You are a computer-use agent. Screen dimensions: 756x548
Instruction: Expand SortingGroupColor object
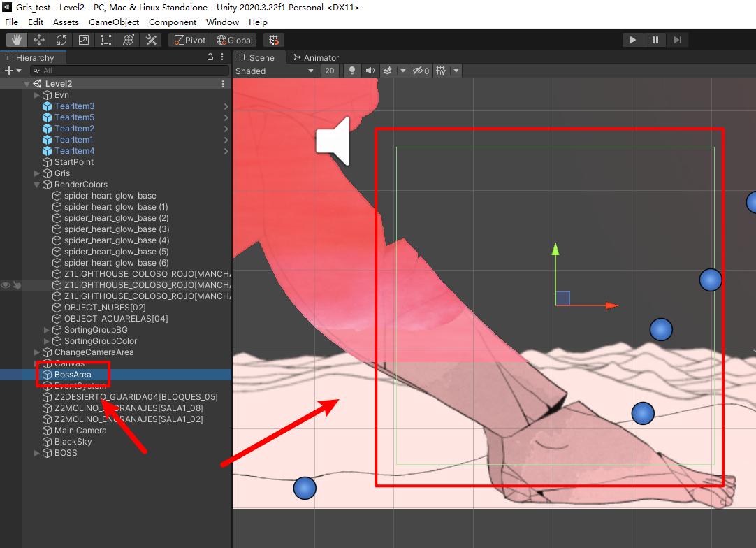click(x=47, y=341)
